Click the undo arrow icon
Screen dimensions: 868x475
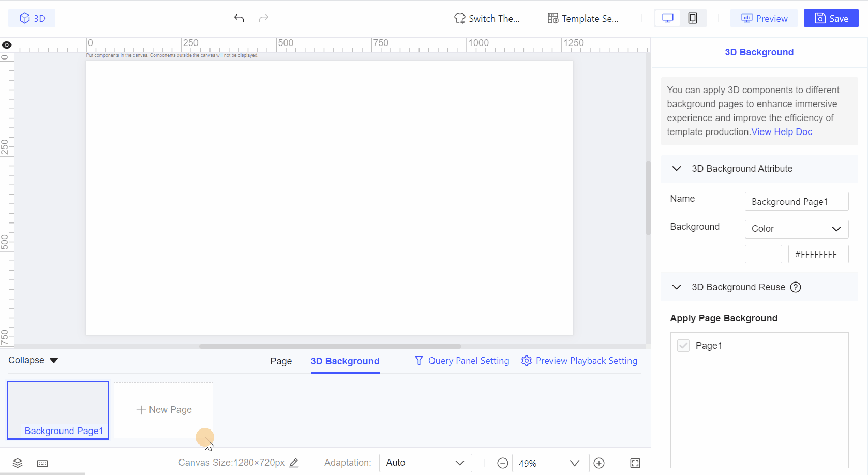238,18
